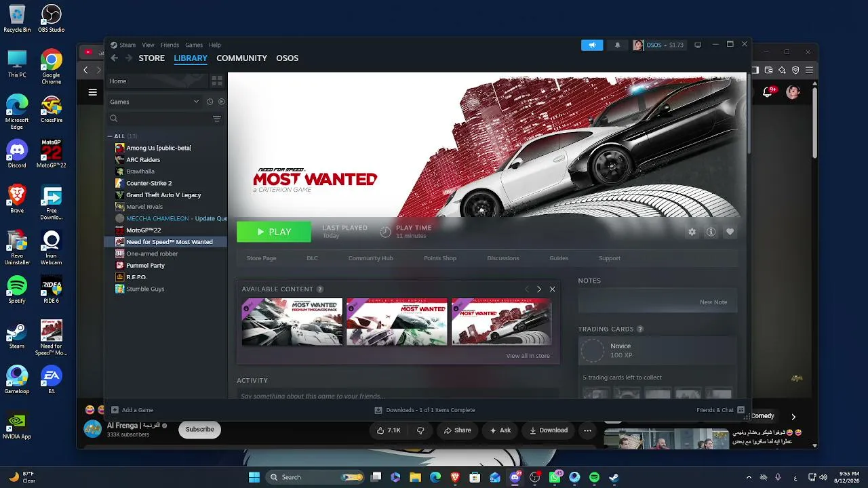
Task: Click View all in store
Action: tap(528, 356)
